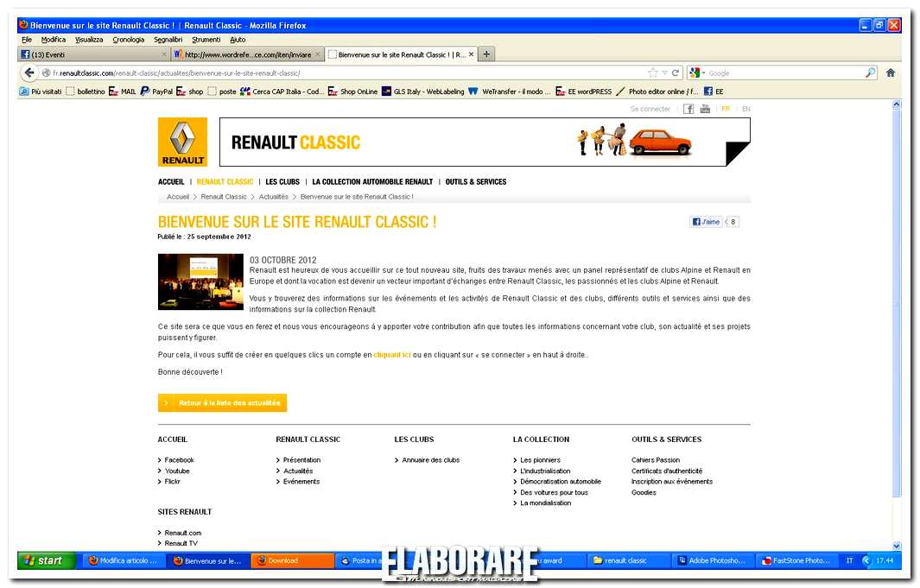Open the Più visitati bookmark folder

[x=41, y=92]
